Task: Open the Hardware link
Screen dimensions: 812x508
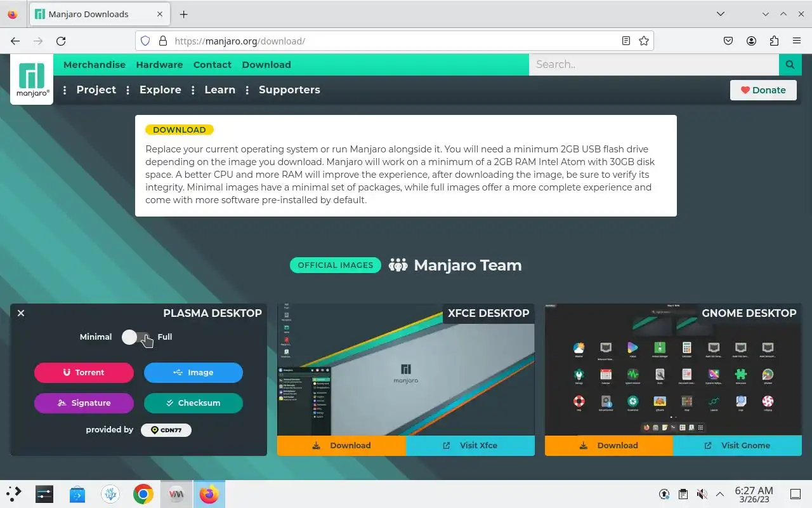Action: click(x=159, y=65)
